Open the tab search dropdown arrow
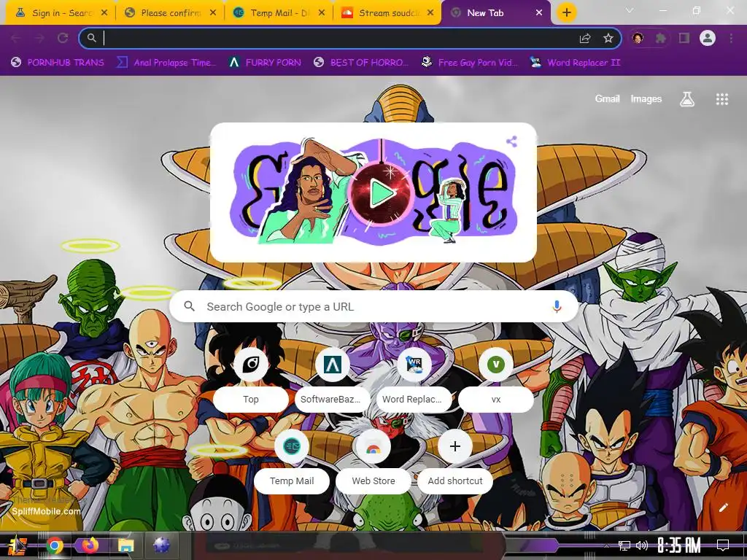This screenshot has height=560, width=747. [630, 10]
